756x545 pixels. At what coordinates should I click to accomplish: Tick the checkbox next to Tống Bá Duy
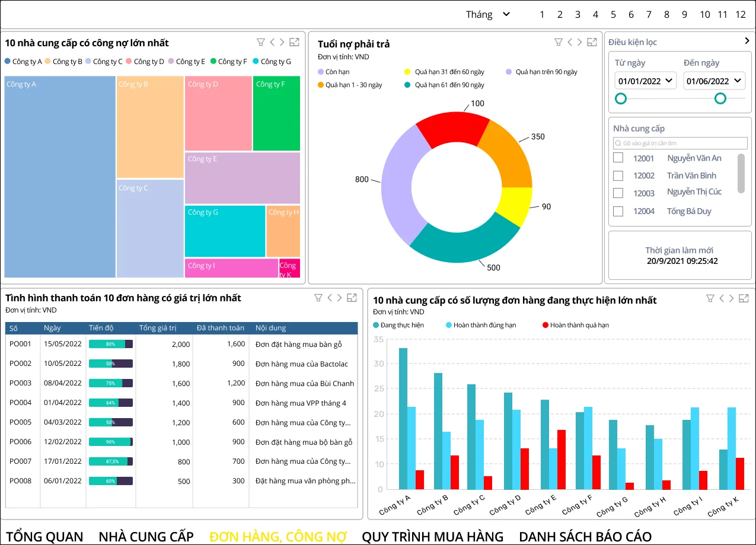[x=618, y=211]
